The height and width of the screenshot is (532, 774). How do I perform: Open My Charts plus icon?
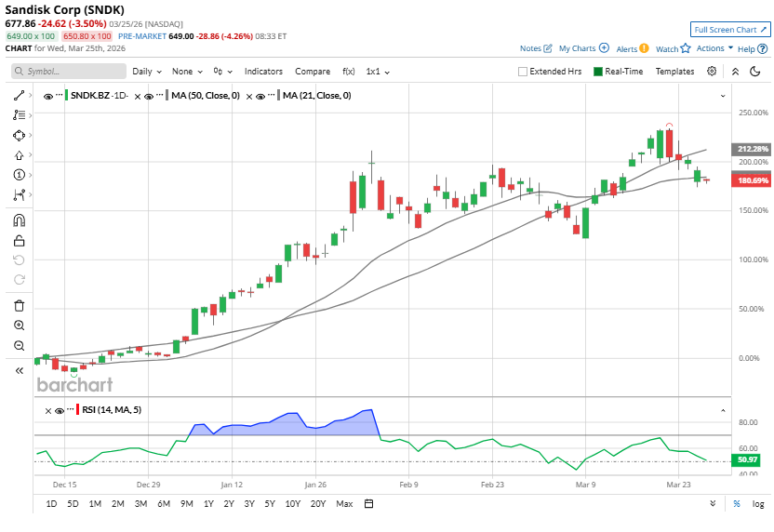(604, 47)
